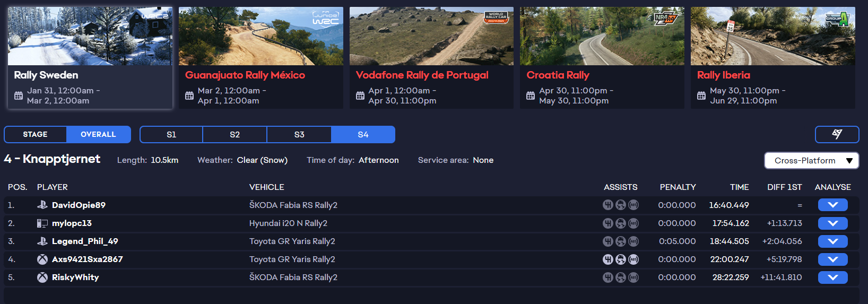Click the gearbox assist icon in DavidOpie89's row
Viewport: 868px width, 304px height.
[608, 205]
